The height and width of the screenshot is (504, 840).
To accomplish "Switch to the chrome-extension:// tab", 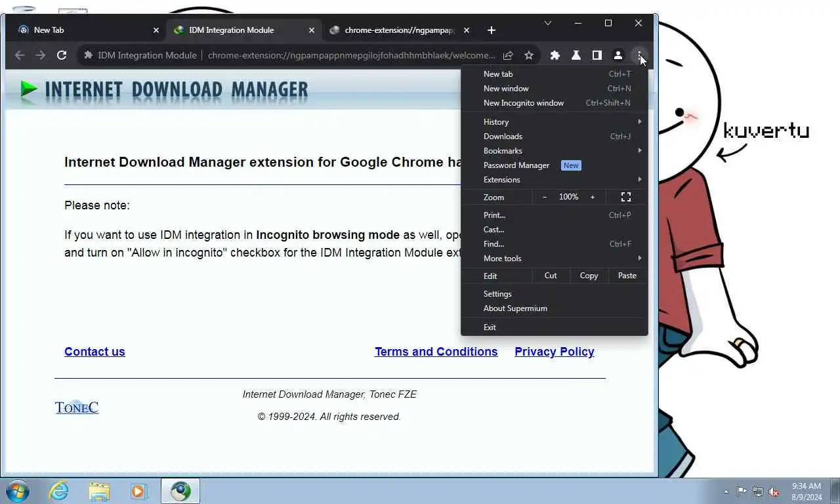I will (399, 30).
